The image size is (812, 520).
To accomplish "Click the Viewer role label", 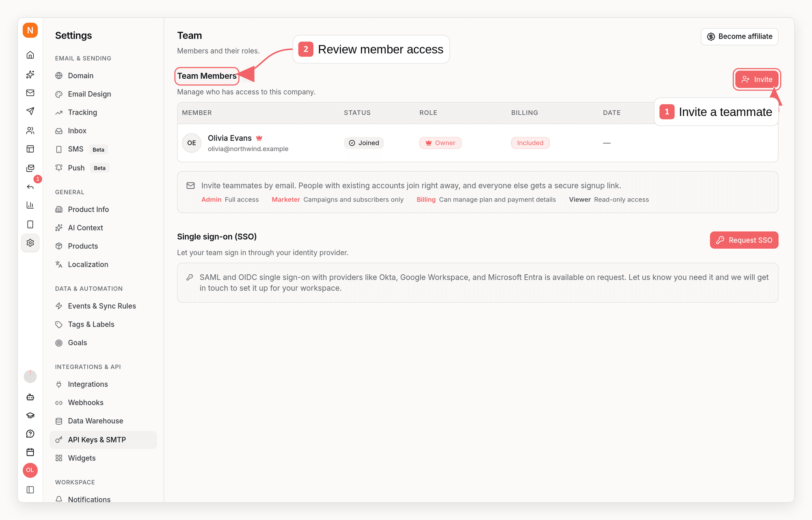I will click(x=580, y=200).
